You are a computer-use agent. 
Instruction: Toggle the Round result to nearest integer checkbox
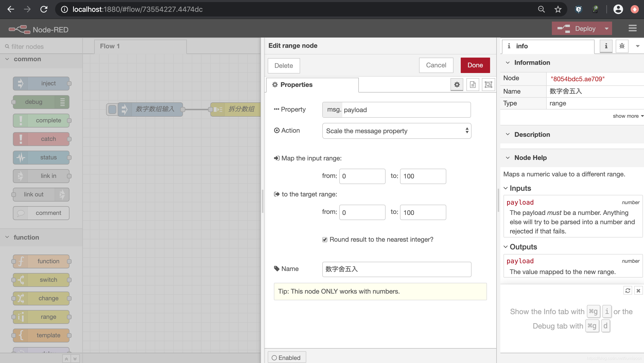coord(325,239)
